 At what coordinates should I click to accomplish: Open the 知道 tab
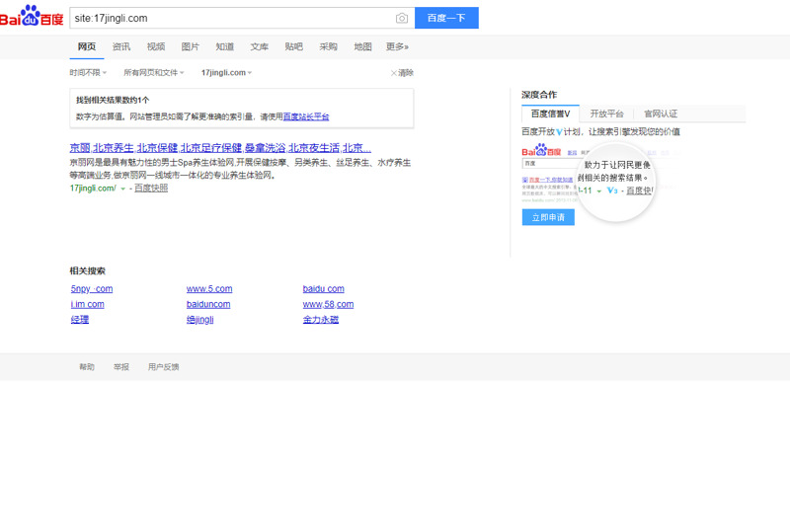click(x=225, y=46)
